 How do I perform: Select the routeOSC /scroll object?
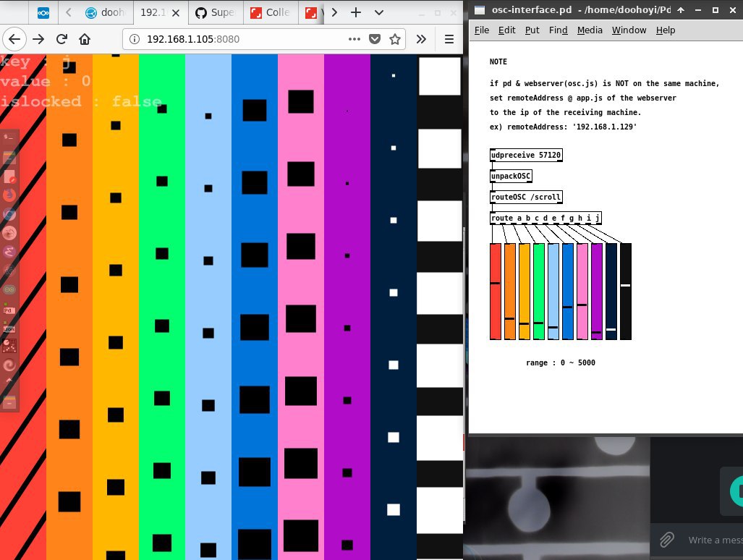pyautogui.click(x=526, y=197)
